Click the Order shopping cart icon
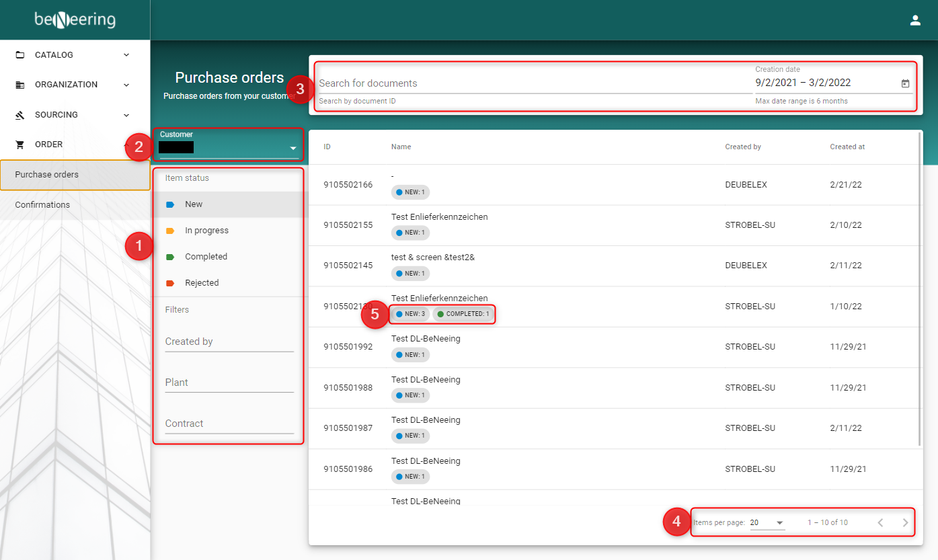This screenshot has height=560, width=938. click(x=20, y=145)
